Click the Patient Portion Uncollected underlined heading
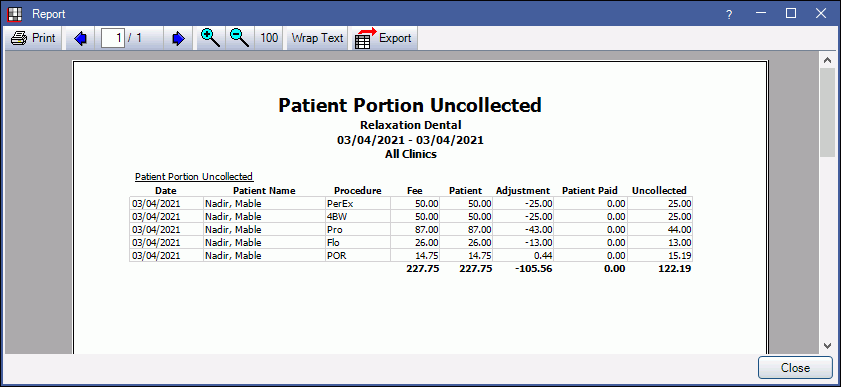The height and width of the screenshot is (387, 841). 194,176
